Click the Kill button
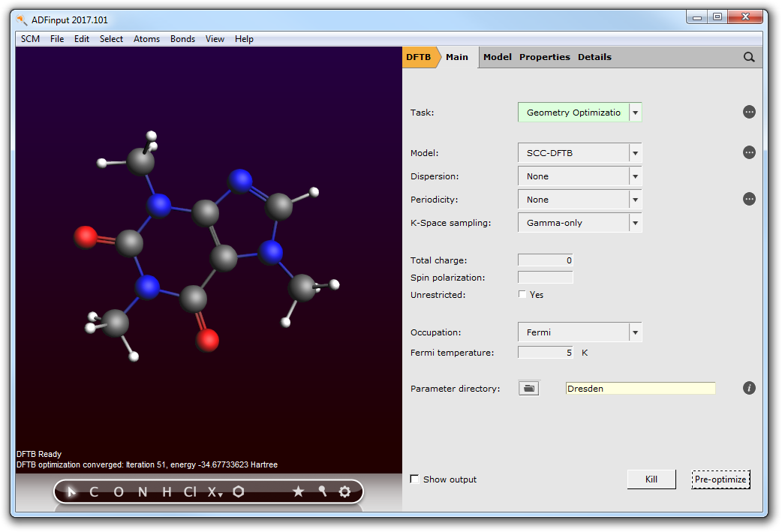This screenshot has width=782, height=532. coord(651,479)
